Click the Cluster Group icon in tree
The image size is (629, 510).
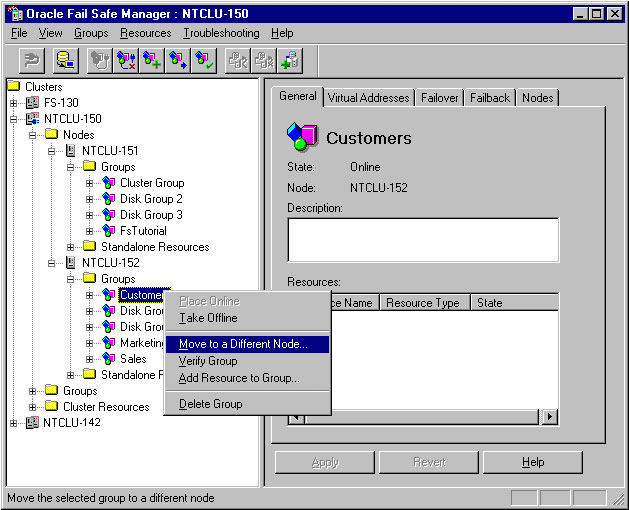(109, 183)
